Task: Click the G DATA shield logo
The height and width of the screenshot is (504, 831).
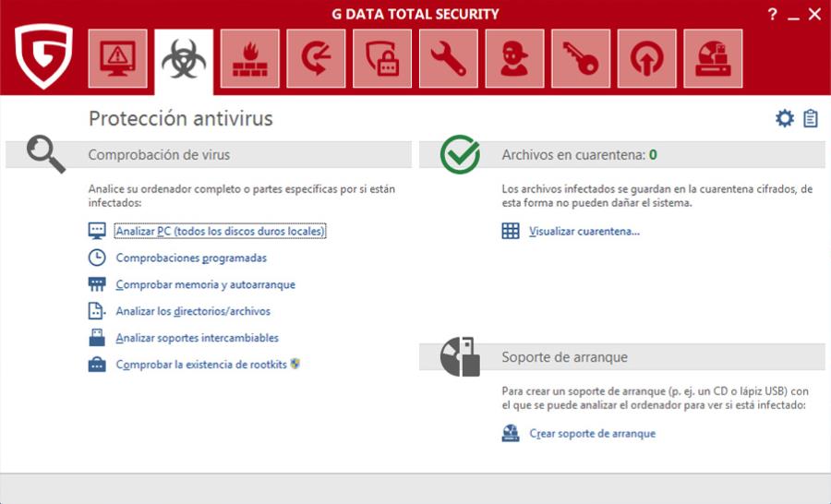Action: (x=43, y=56)
